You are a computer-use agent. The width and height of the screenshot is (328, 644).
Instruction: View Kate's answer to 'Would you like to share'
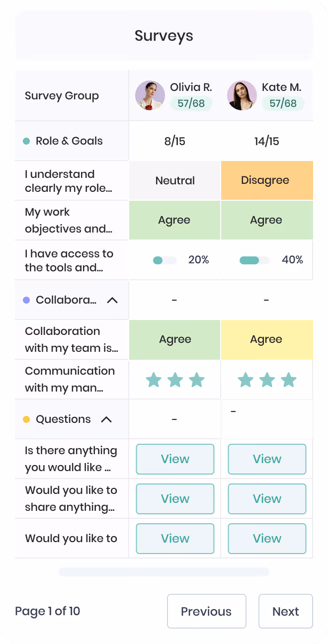(x=267, y=499)
